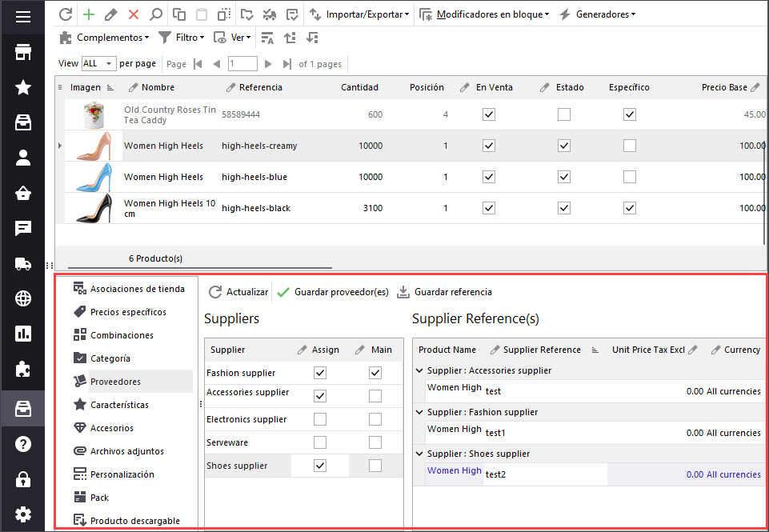The height and width of the screenshot is (532, 769).
Task: Open Filtro dropdown
Action: [182, 38]
